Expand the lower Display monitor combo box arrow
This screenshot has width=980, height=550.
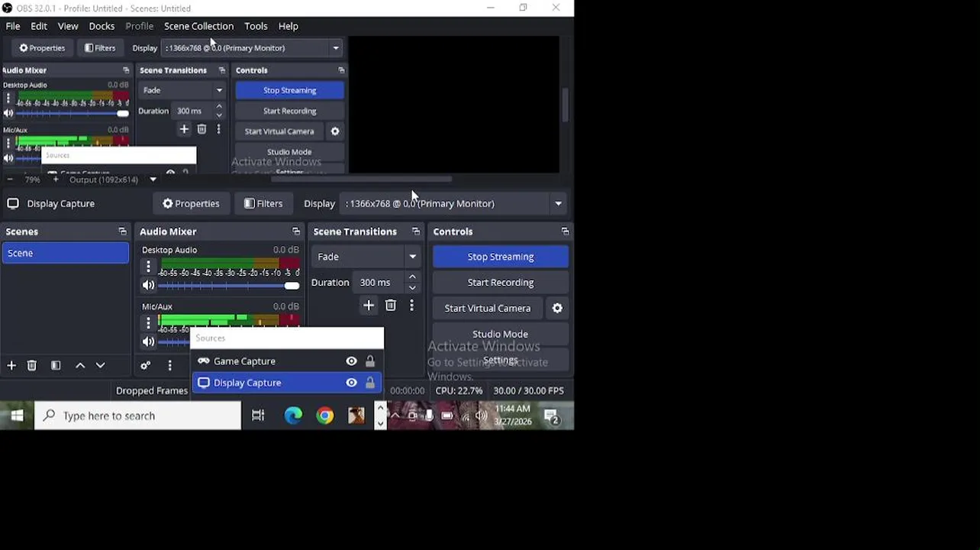click(559, 204)
